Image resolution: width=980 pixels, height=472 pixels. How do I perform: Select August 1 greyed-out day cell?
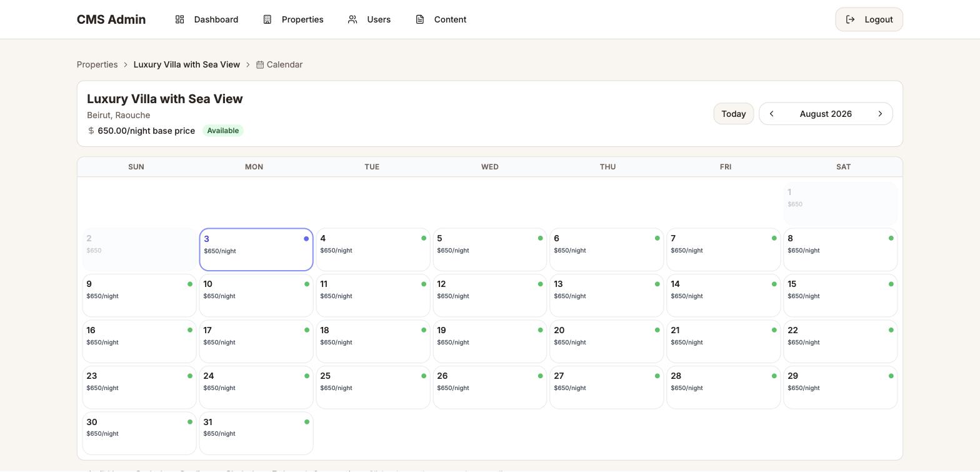point(841,204)
